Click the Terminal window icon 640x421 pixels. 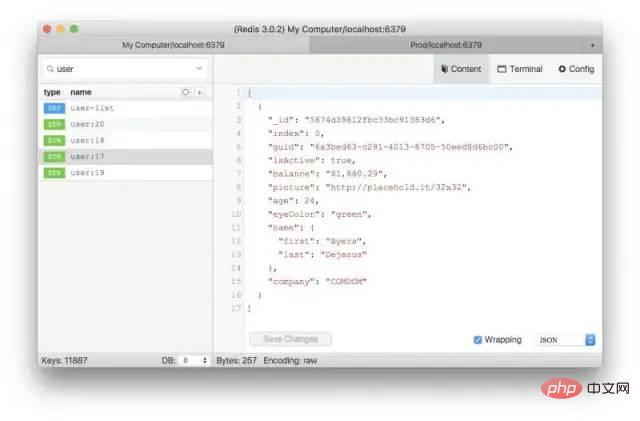point(502,69)
